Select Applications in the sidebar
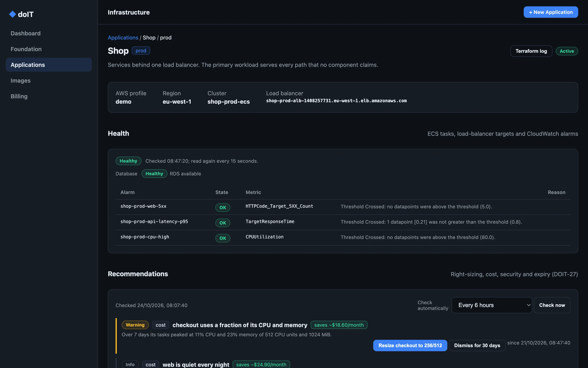588x368 pixels. tap(49, 65)
